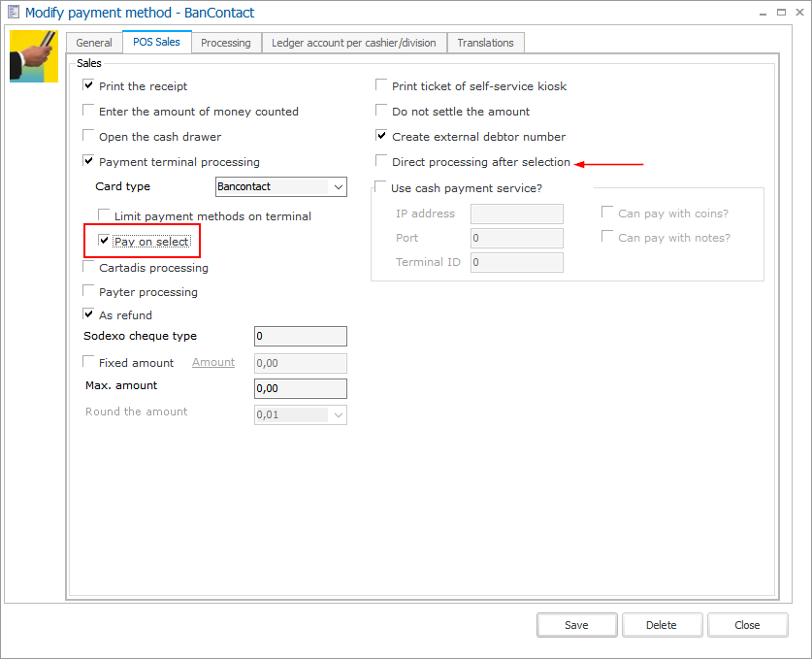Toggle the Pay on select checkbox
Image resolution: width=812 pixels, height=659 pixels.
pyautogui.click(x=105, y=242)
